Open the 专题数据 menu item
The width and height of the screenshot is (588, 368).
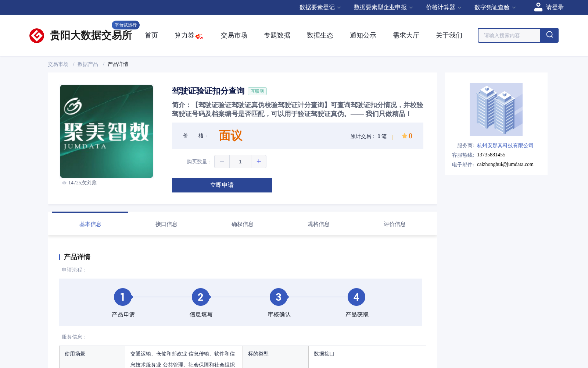pos(277,35)
